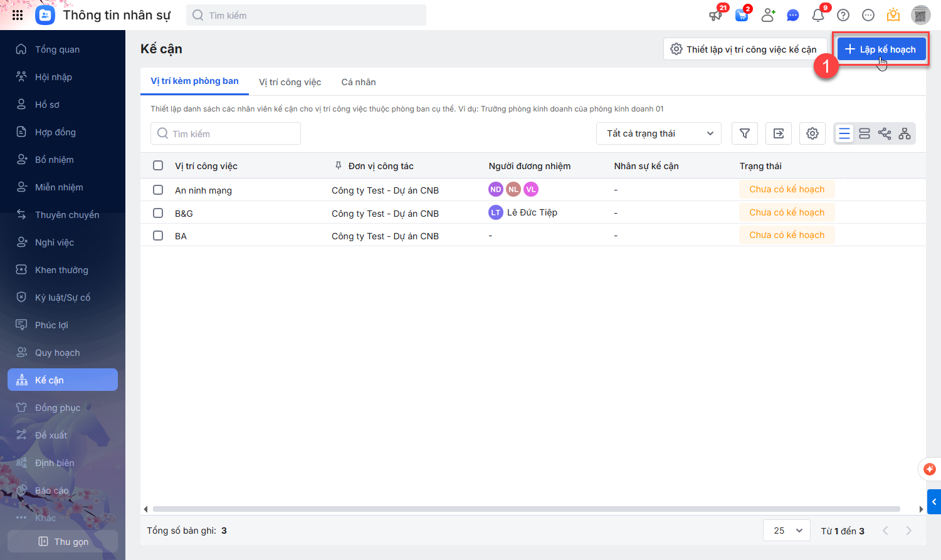Open the Cá nhân tab
Viewport: 941px width, 560px height.
point(359,82)
